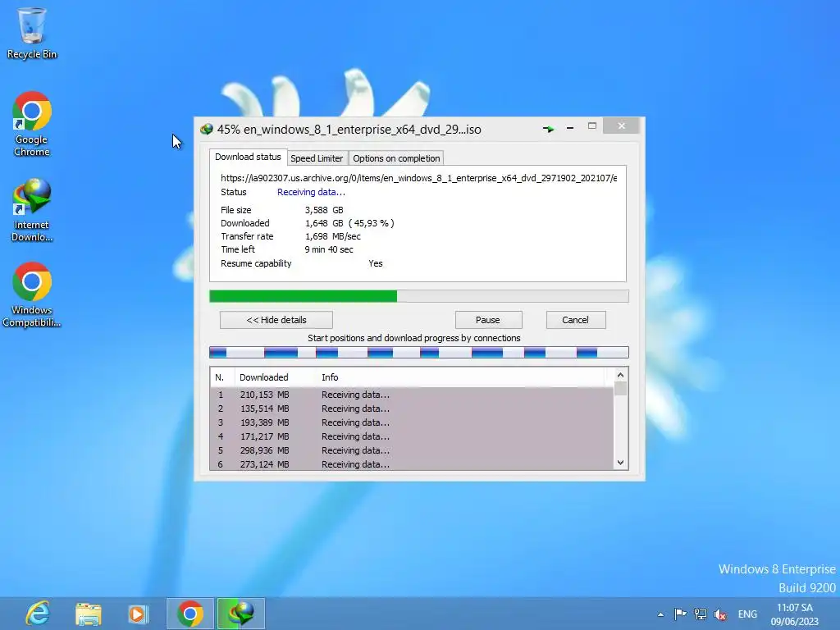Open the media player taskbar icon
This screenshot has width=840, height=630.
[138, 614]
